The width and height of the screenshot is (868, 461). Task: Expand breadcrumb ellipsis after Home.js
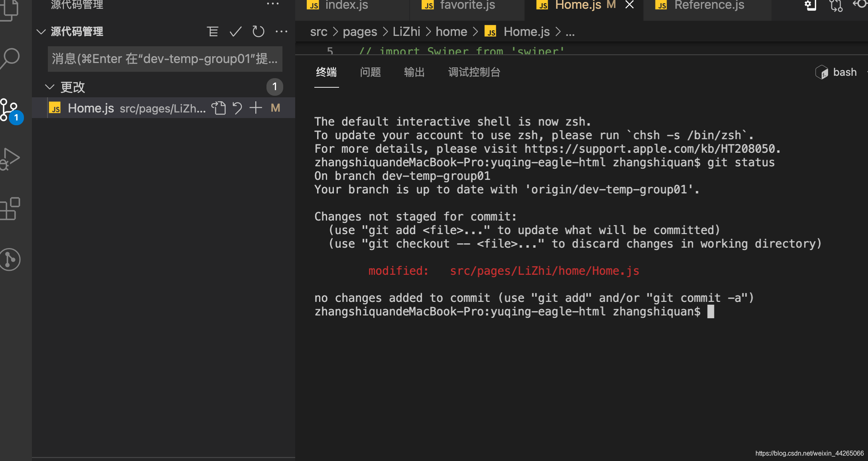[x=570, y=32]
